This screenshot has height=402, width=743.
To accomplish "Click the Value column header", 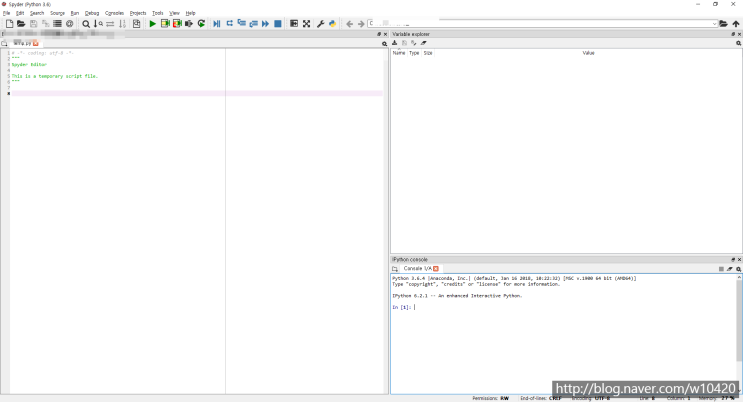I will (x=588, y=52).
